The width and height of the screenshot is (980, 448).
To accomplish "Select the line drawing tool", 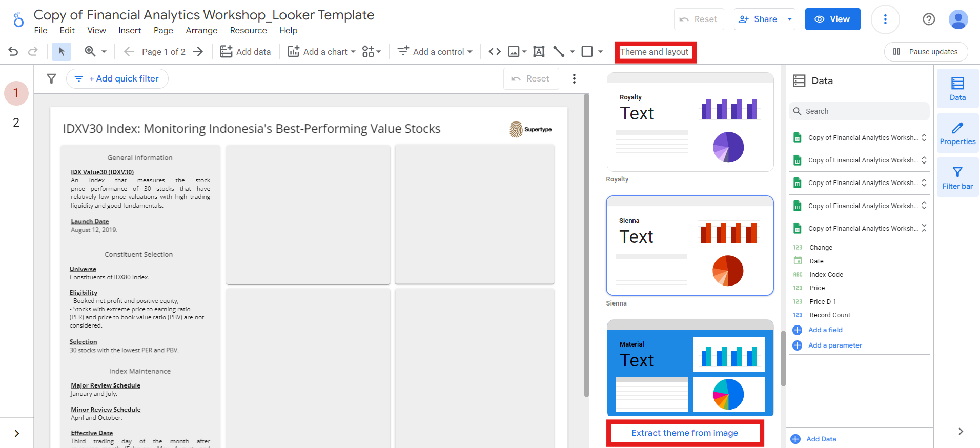I will coord(559,52).
